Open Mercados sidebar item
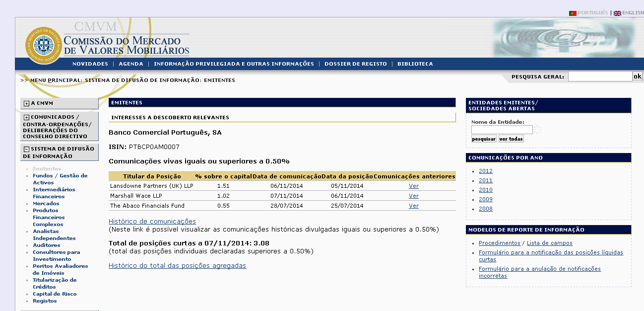The image size is (644, 311). click(x=46, y=203)
